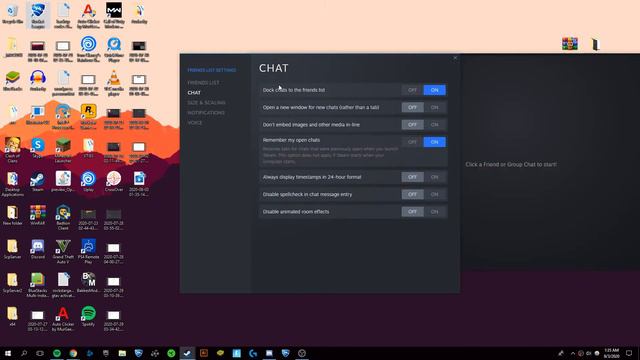Select the Badlion Client desktop icon

[63, 218]
